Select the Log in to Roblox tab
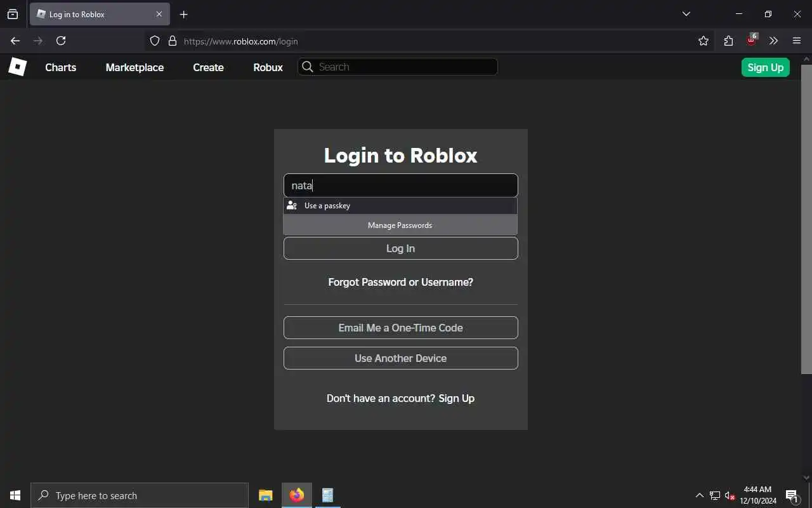 point(100,14)
